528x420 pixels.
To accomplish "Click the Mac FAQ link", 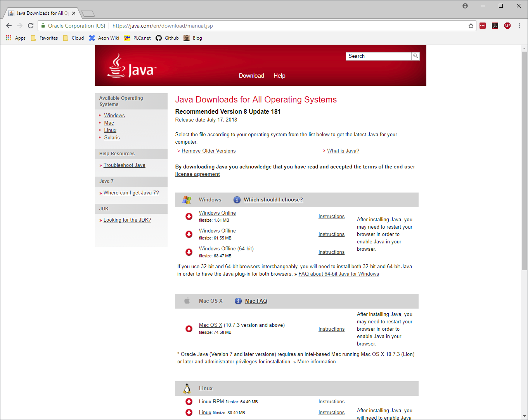I will pos(256,301).
